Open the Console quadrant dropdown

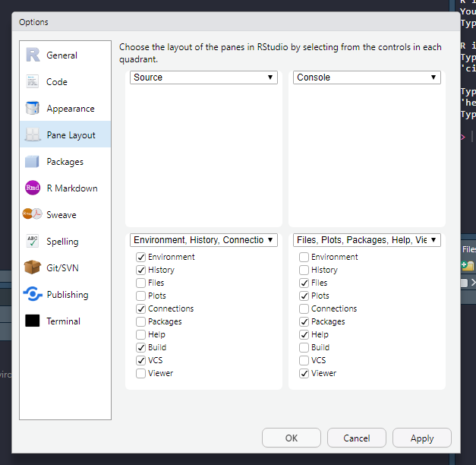pyautogui.click(x=367, y=77)
